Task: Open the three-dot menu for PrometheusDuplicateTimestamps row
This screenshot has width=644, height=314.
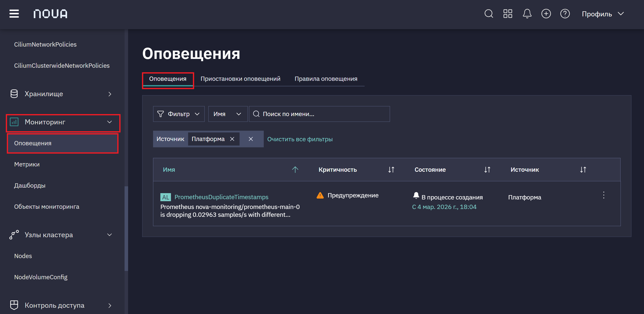Action: pos(604,195)
